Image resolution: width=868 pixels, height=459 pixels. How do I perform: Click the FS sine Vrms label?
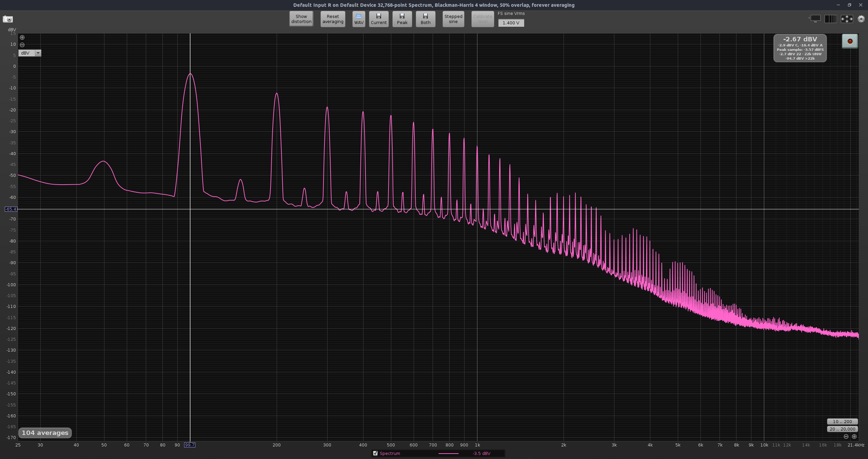click(x=511, y=14)
